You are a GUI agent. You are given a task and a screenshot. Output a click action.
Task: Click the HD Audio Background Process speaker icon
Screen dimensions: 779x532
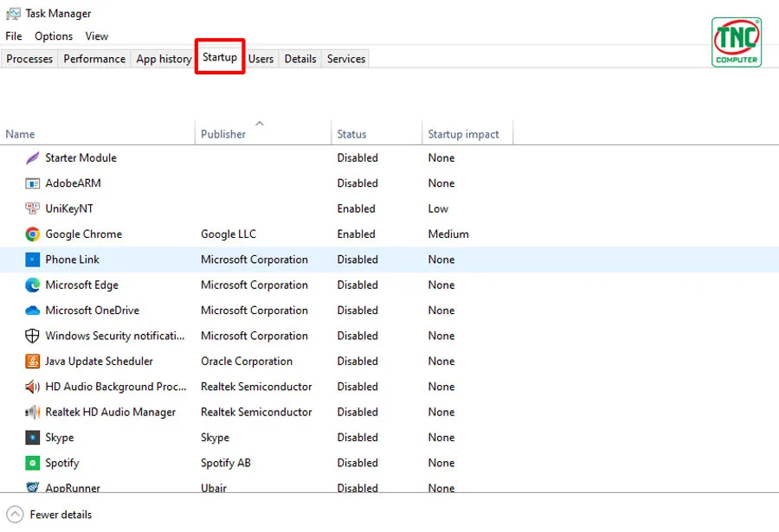coord(32,387)
